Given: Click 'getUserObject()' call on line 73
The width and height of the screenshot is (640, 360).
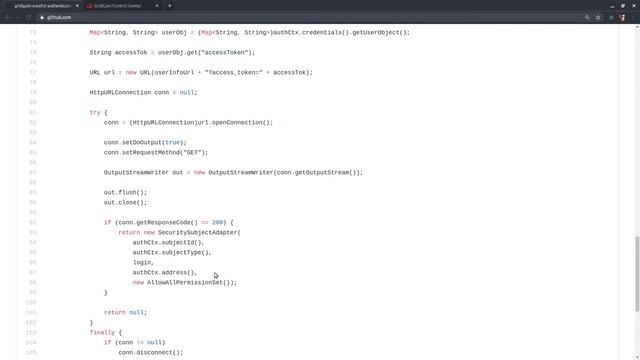Looking at the screenshot, I should pos(379,33).
